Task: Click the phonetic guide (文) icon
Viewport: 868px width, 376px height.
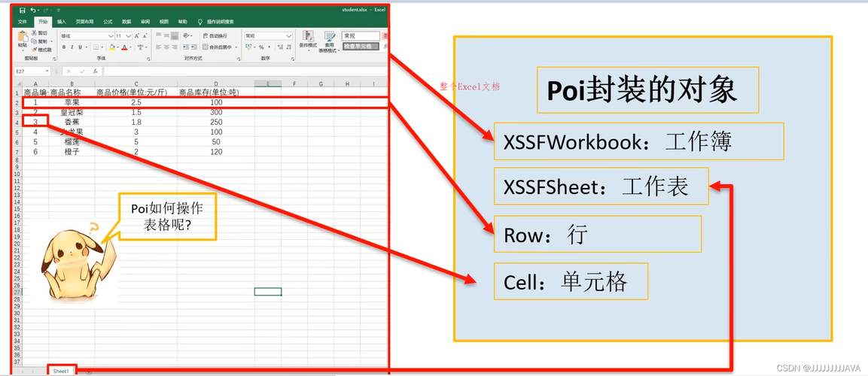Action: tap(141, 47)
